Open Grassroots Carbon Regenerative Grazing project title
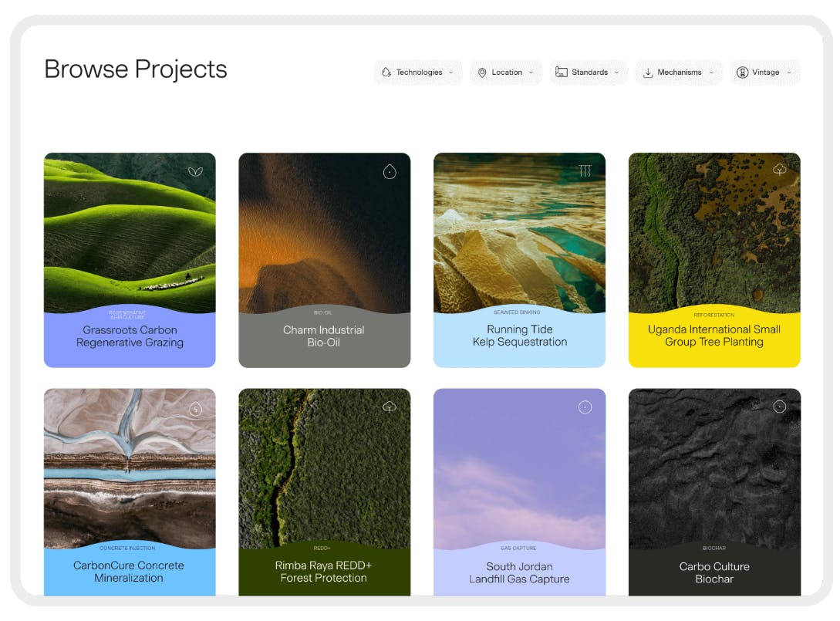This screenshot has height=621, width=840. (x=130, y=336)
